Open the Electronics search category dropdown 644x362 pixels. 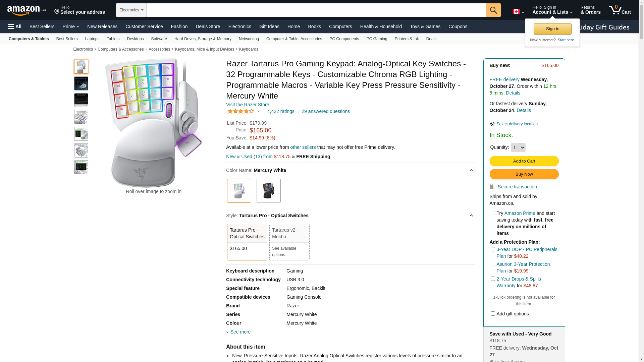(131, 10)
